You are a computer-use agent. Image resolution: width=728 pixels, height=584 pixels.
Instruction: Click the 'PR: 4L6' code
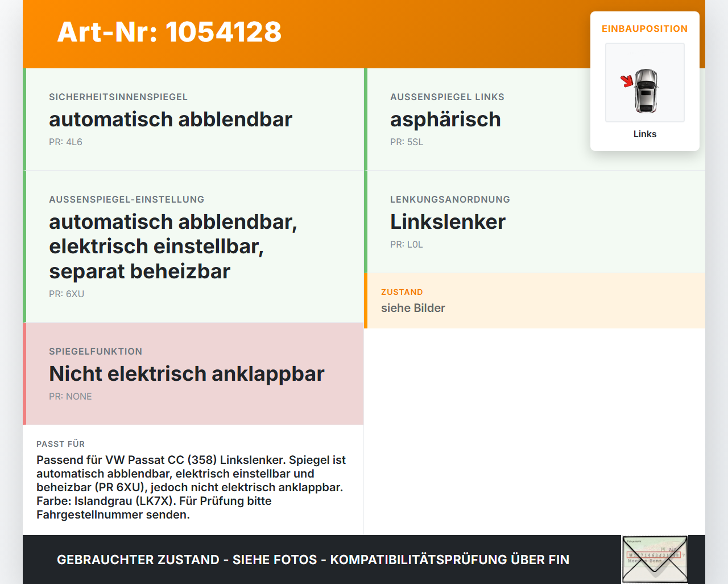pyautogui.click(x=65, y=142)
